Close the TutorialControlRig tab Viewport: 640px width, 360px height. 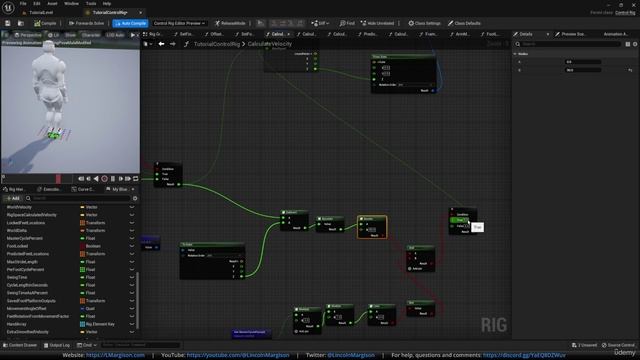coord(140,13)
